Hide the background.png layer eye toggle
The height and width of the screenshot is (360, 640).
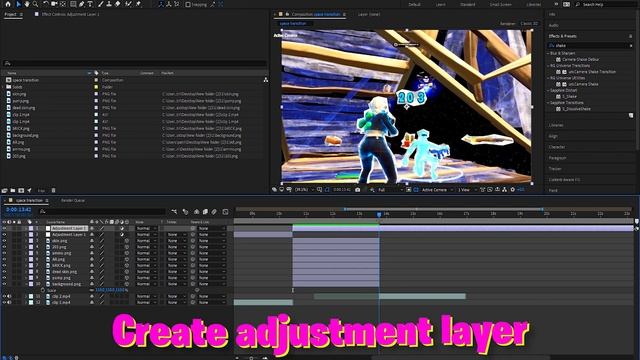(x=4, y=284)
